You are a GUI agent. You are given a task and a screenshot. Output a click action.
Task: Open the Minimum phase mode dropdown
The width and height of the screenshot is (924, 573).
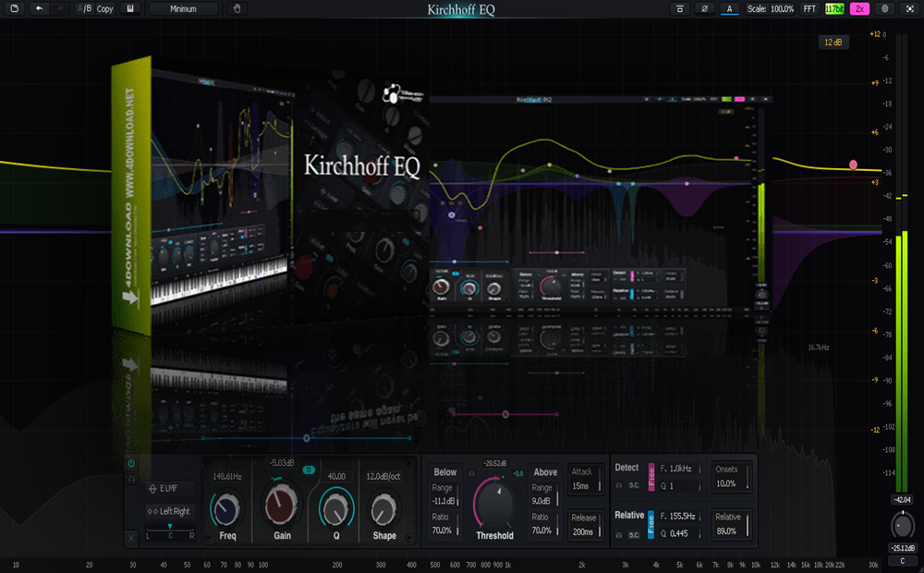point(183,9)
